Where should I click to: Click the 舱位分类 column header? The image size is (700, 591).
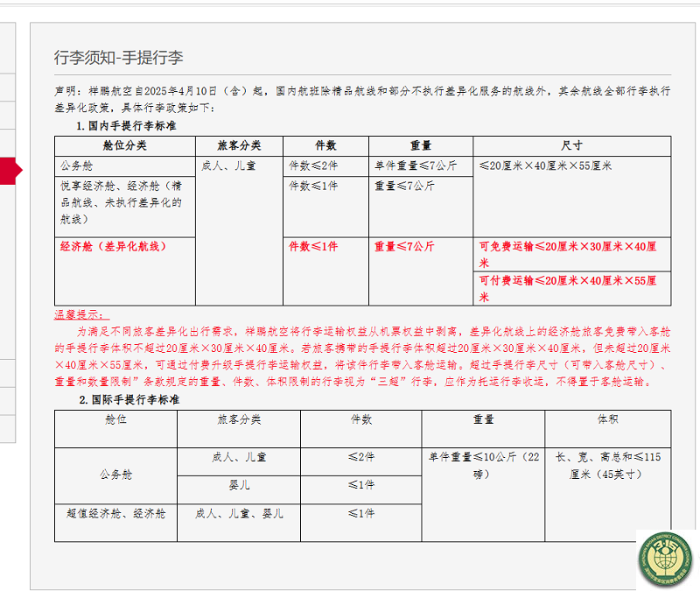click(125, 146)
